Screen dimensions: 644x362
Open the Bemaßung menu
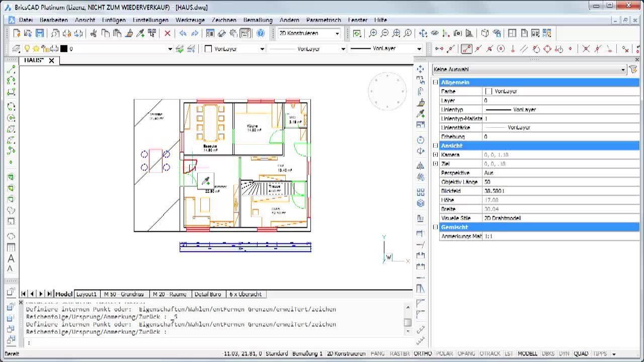[x=258, y=20]
